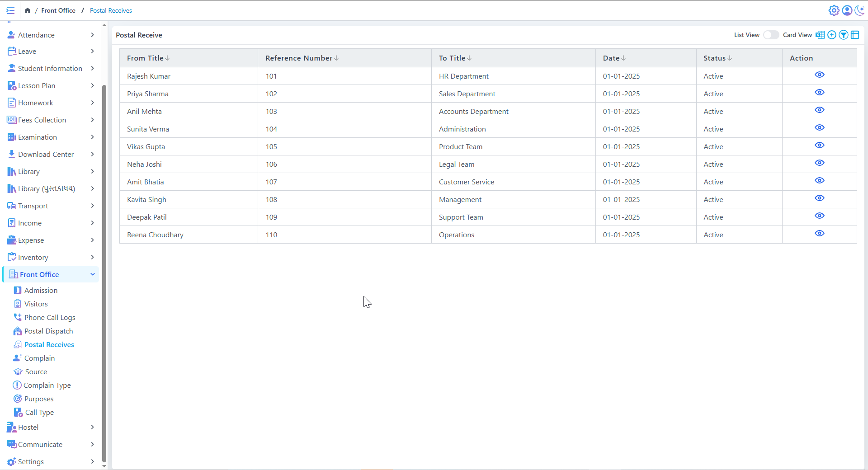Screen dimensions: 868x470
Task: Select Phone Call Logs in the sidebar
Action: click(x=50, y=317)
